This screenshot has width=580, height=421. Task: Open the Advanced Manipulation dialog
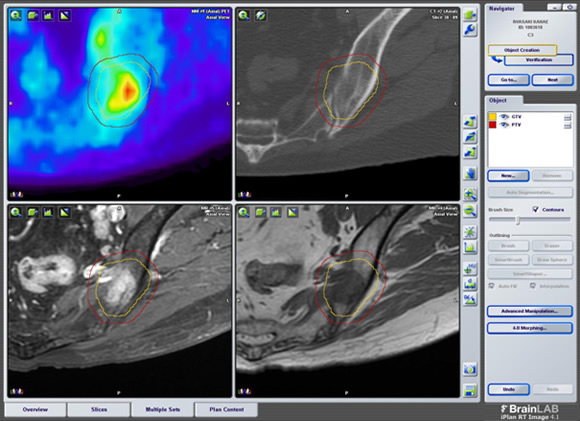(x=530, y=311)
